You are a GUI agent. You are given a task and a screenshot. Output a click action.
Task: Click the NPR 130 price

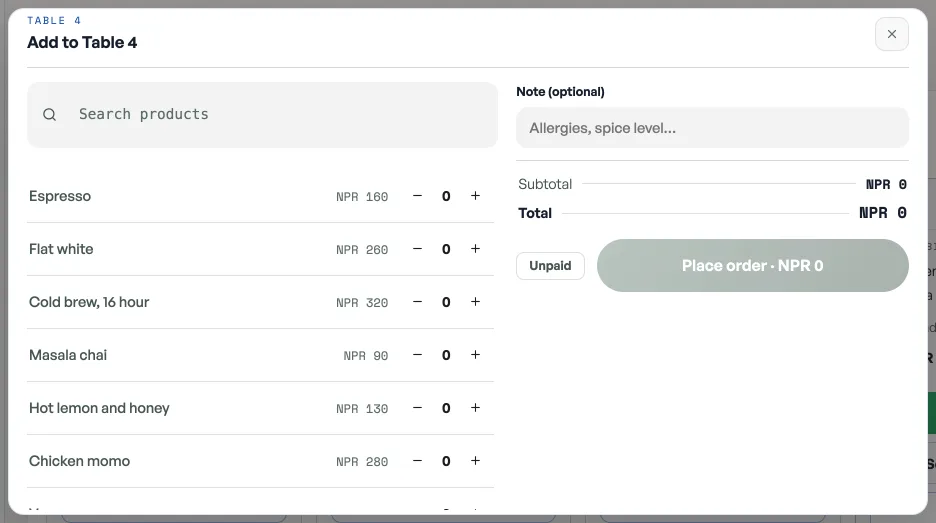tap(362, 409)
